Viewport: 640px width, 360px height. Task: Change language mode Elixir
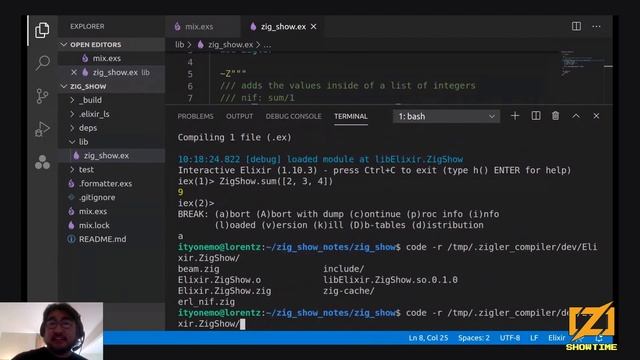point(557,338)
